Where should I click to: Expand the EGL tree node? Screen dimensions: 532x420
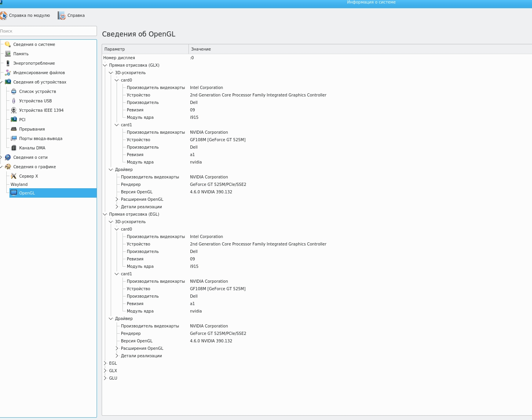105,363
